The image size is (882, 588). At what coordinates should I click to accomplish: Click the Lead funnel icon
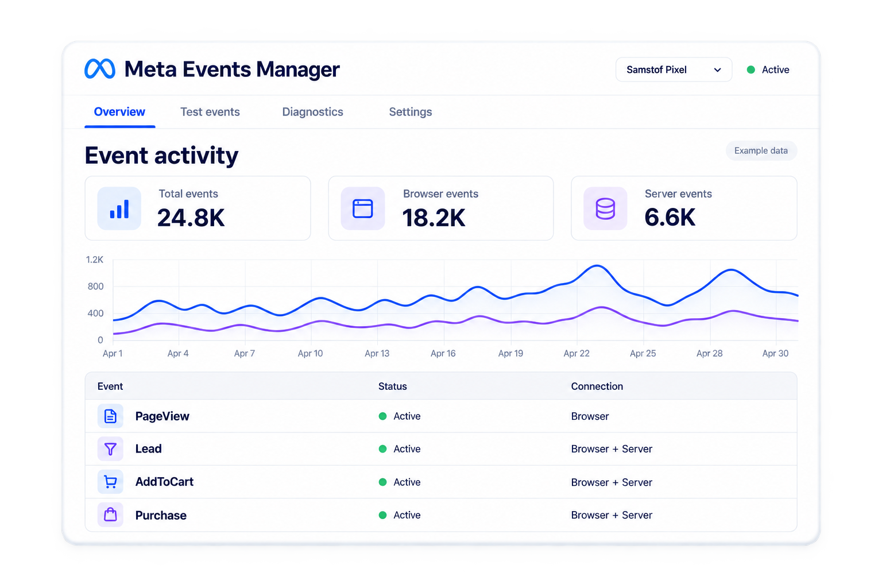[x=110, y=449]
